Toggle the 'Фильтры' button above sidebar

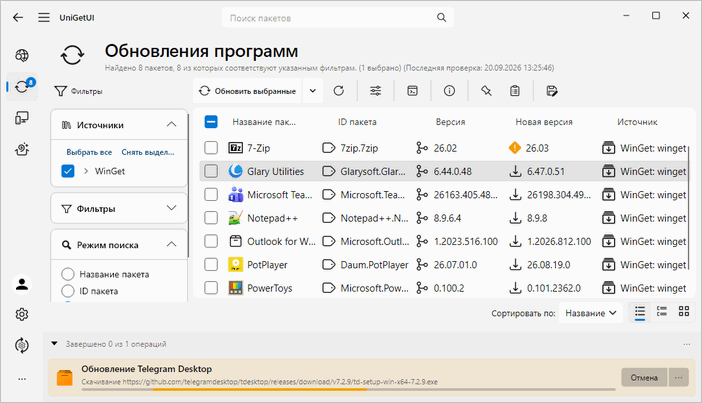[79, 91]
